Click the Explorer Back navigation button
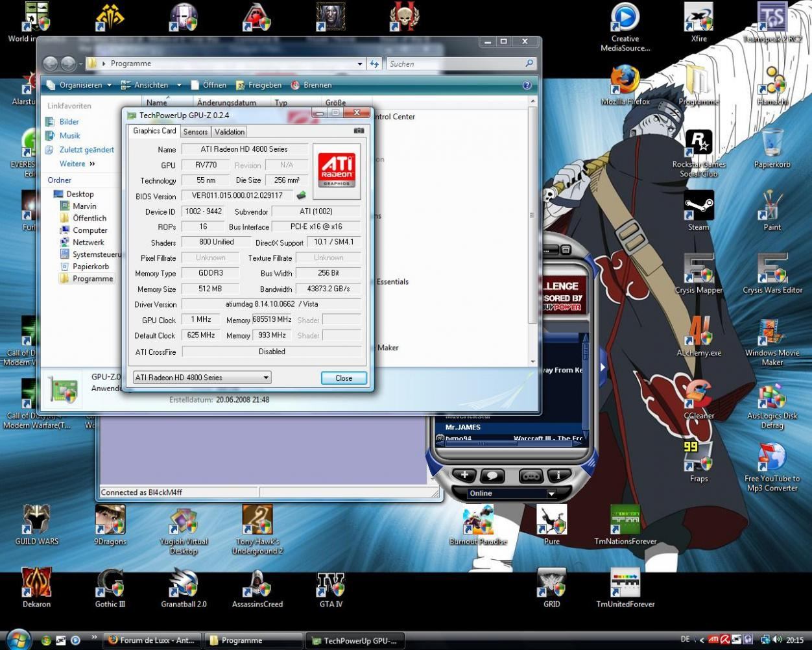Viewport: 812px width, 650px height. click(x=51, y=64)
